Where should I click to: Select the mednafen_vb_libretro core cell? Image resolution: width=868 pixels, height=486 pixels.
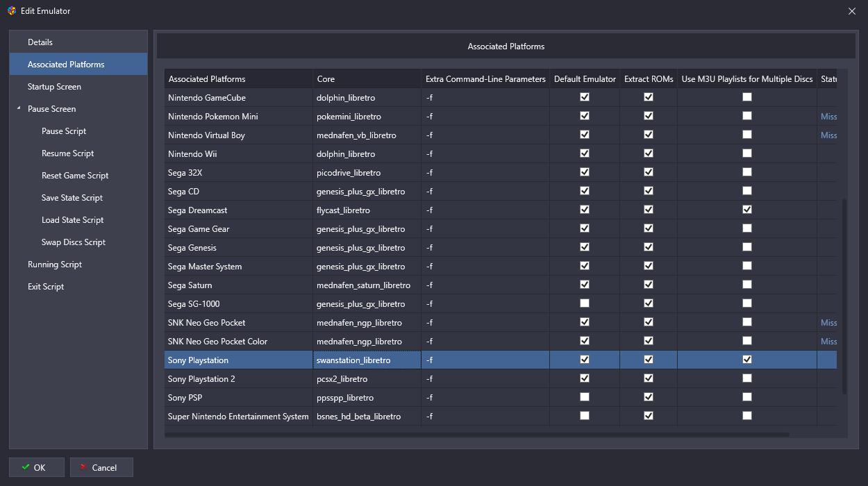pyautogui.click(x=367, y=135)
